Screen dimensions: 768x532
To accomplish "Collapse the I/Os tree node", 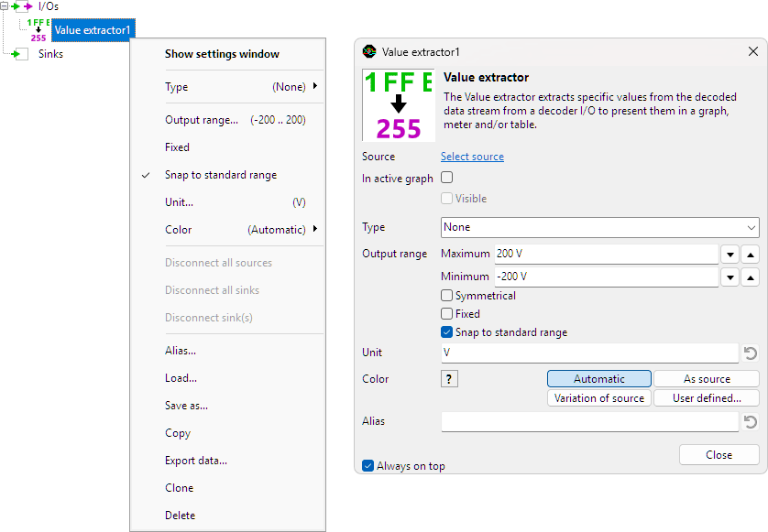I will pos(5,6).
